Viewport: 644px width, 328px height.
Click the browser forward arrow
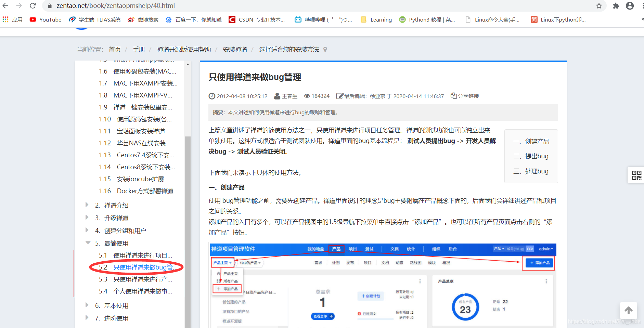coord(19,5)
